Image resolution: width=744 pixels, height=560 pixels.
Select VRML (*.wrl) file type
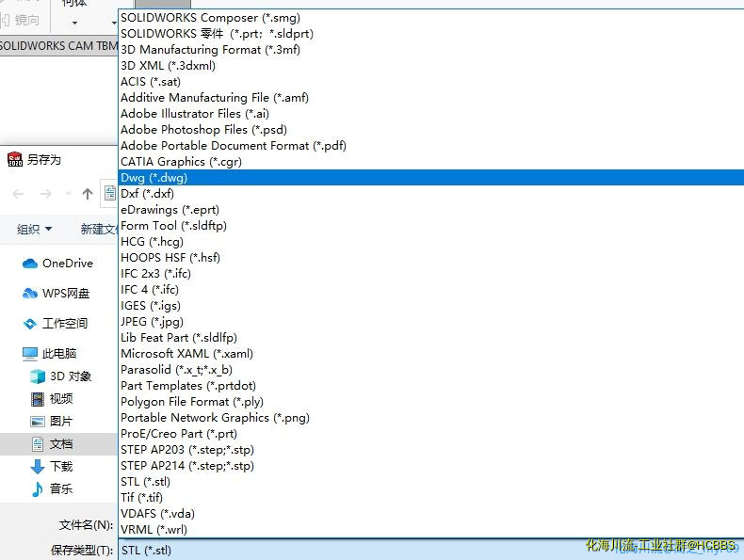(430, 530)
